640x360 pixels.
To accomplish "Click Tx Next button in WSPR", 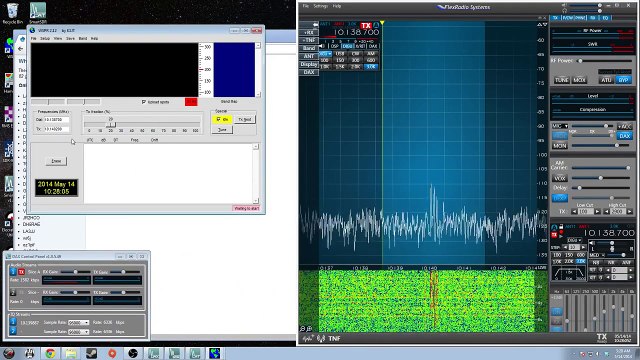I will pyautogui.click(x=245, y=119).
